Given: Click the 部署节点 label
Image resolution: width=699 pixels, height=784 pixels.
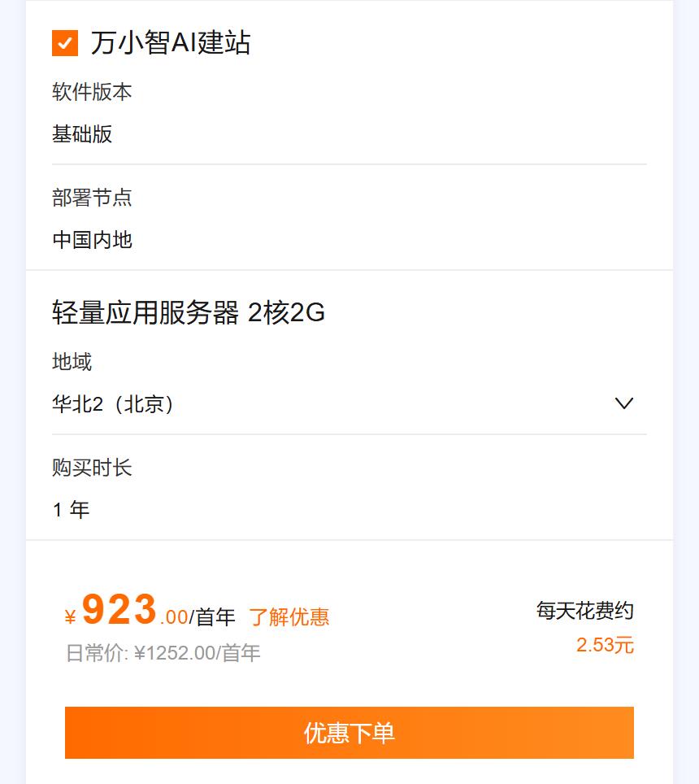Looking at the screenshot, I should click(92, 198).
